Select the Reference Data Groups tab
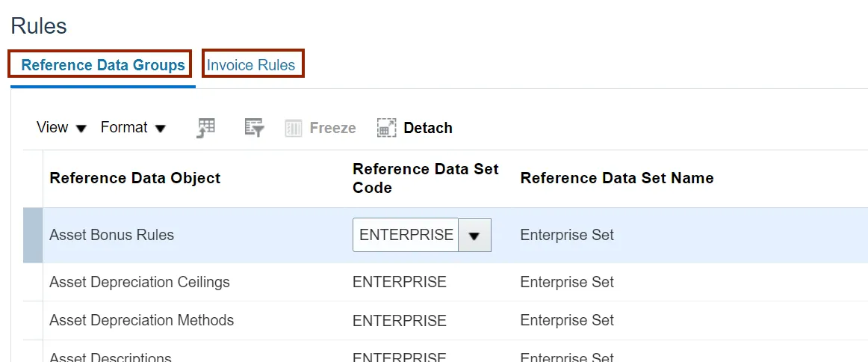Screen dimensions: 868x362 tap(103, 65)
